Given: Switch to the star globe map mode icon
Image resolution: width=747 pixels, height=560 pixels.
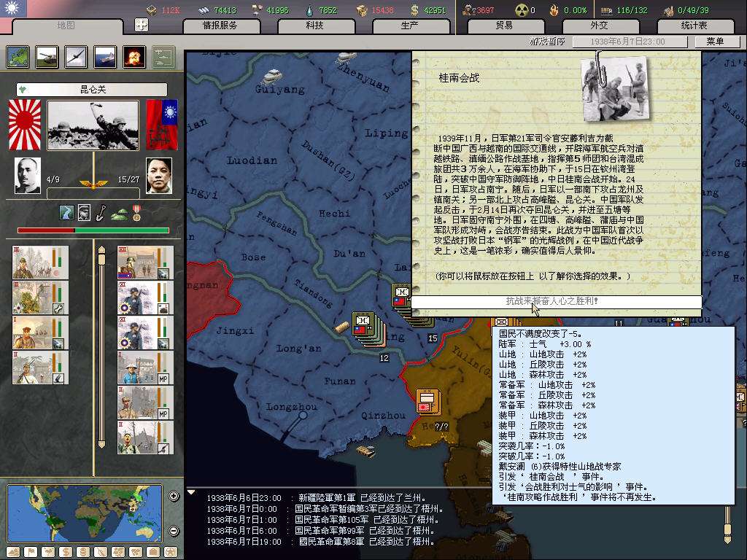Looking at the screenshot, I should (x=171, y=552).
